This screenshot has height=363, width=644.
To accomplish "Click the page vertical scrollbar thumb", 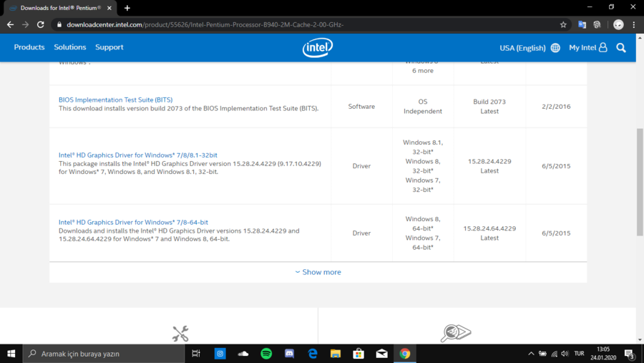I will (x=640, y=182).
